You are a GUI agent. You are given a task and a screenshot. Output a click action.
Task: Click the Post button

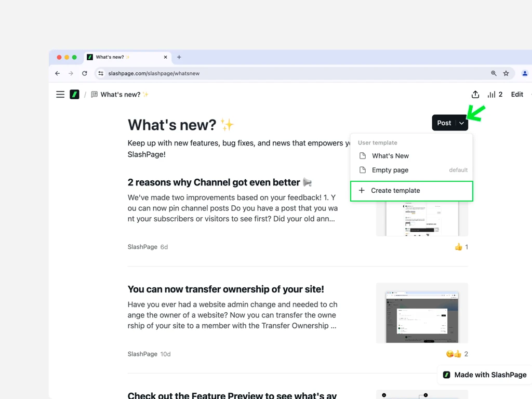(444, 123)
